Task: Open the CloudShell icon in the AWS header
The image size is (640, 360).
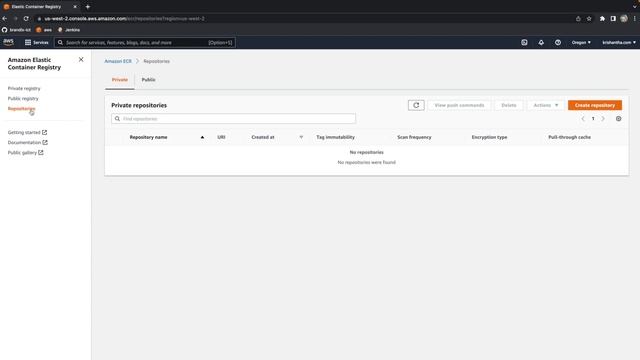Action: pos(524,42)
